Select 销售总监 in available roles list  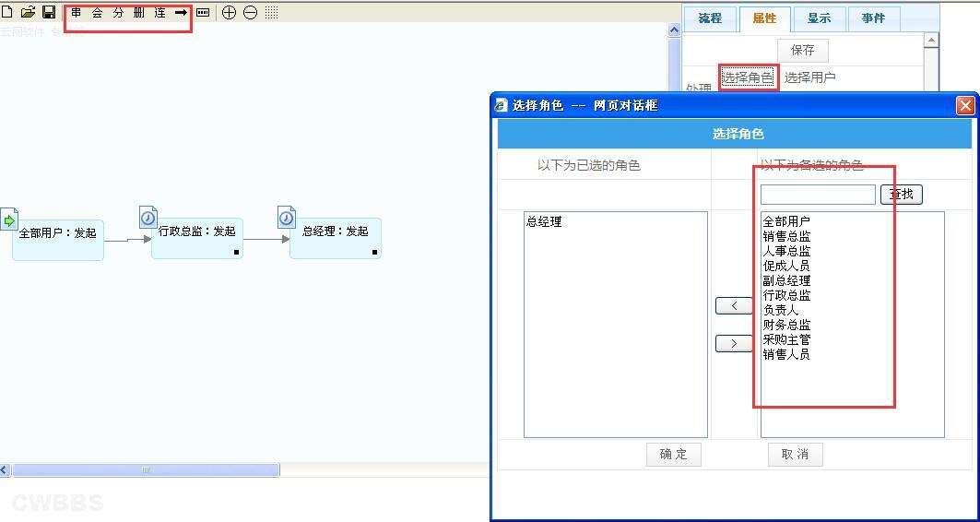pos(786,236)
